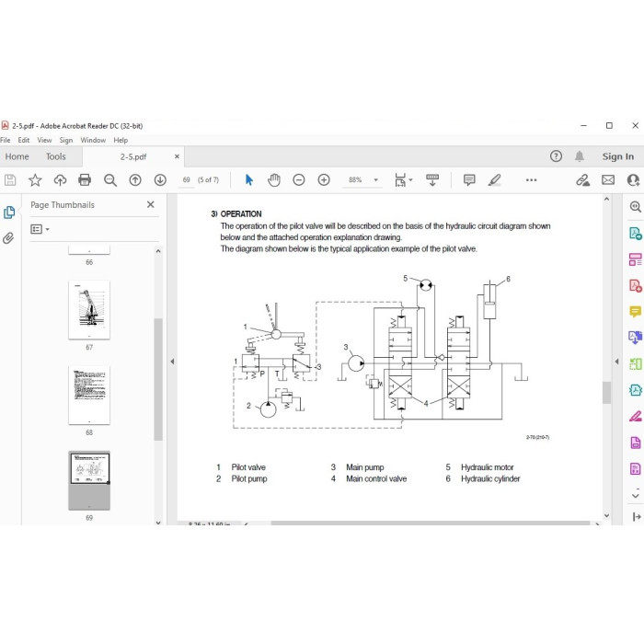Switch to the Tools tab
The image size is (644, 644).
tap(55, 156)
